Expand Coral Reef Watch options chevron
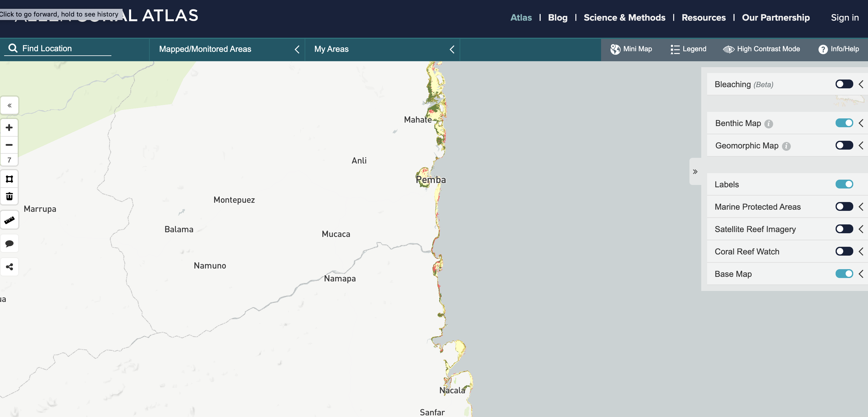 tap(861, 251)
